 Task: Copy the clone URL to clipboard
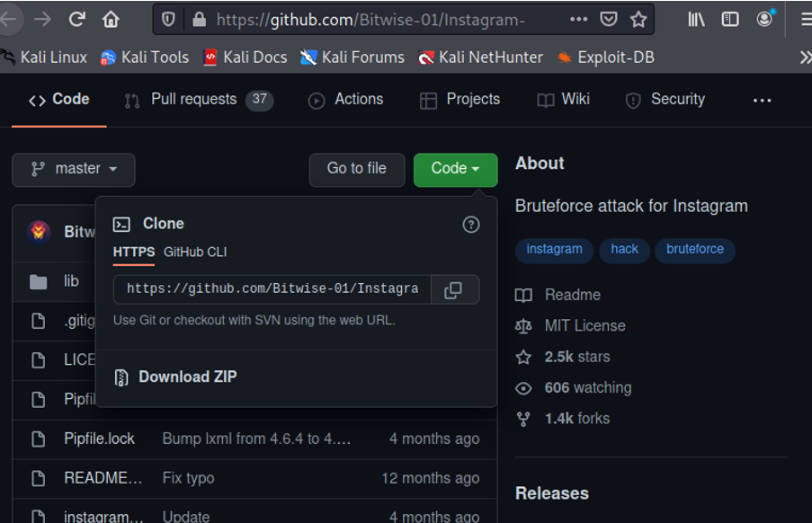click(454, 289)
